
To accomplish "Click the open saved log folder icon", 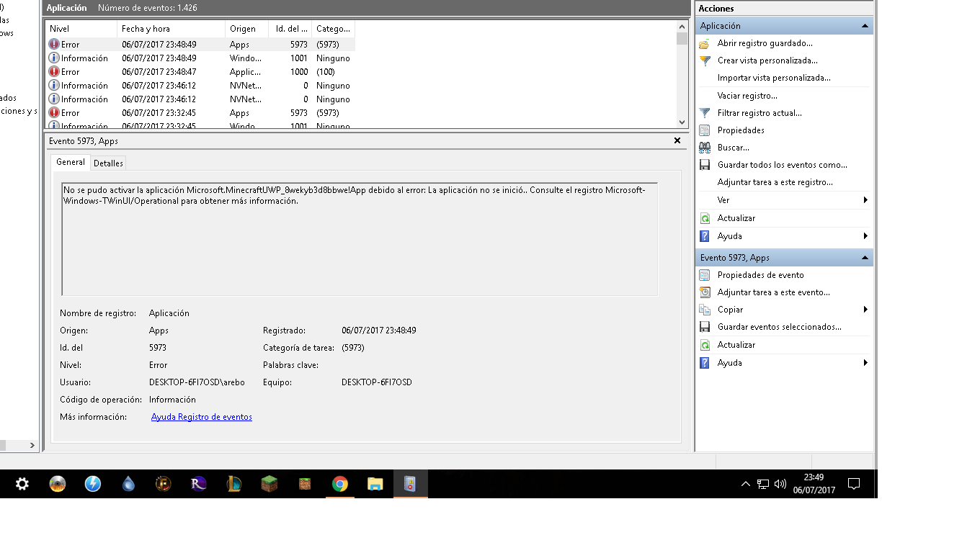I will pos(705,43).
